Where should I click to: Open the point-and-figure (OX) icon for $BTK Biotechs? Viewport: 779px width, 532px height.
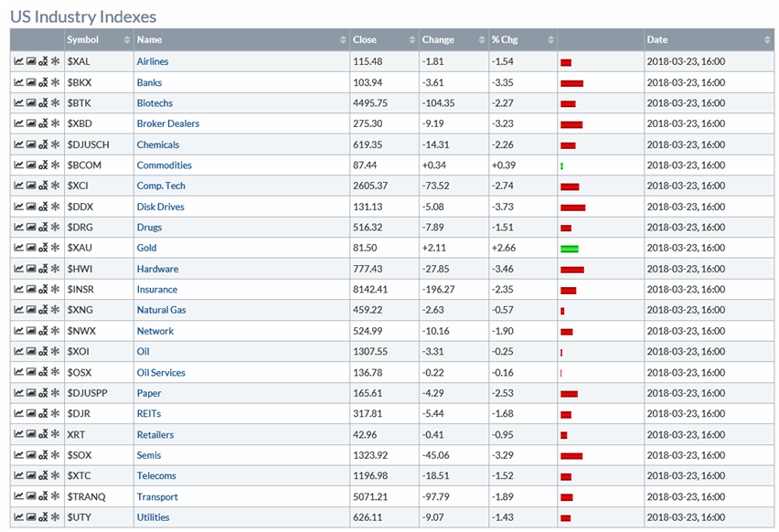click(43, 103)
